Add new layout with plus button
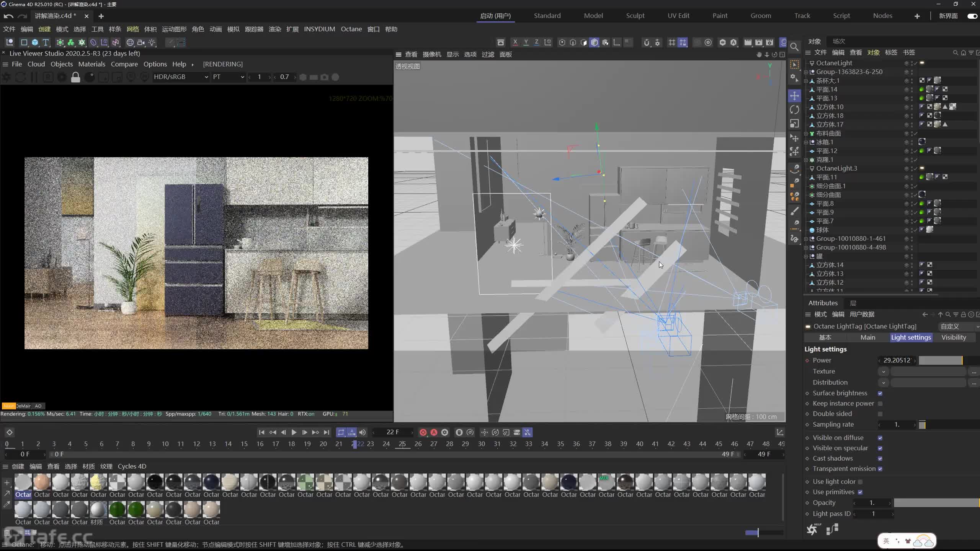 click(x=917, y=16)
